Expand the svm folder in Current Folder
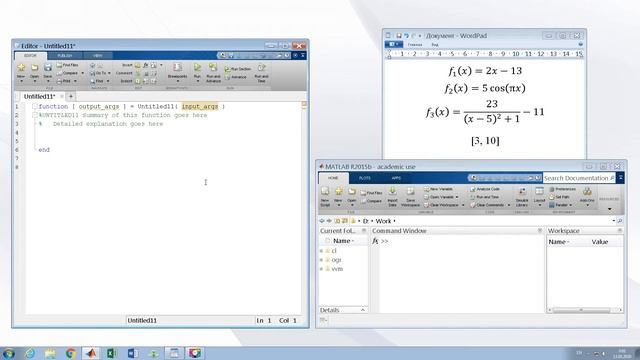The image size is (640, 360). point(321,269)
